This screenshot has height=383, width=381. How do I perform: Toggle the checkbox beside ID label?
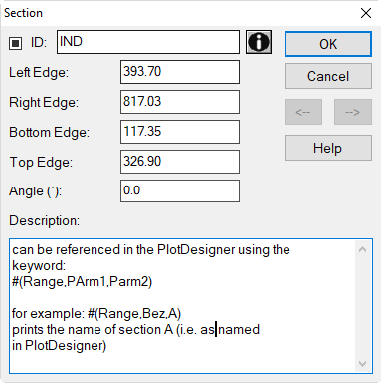[16, 43]
